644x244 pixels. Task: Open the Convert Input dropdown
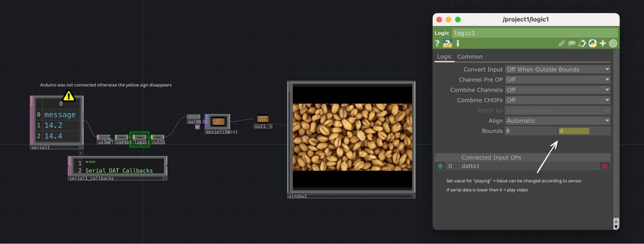pos(558,69)
